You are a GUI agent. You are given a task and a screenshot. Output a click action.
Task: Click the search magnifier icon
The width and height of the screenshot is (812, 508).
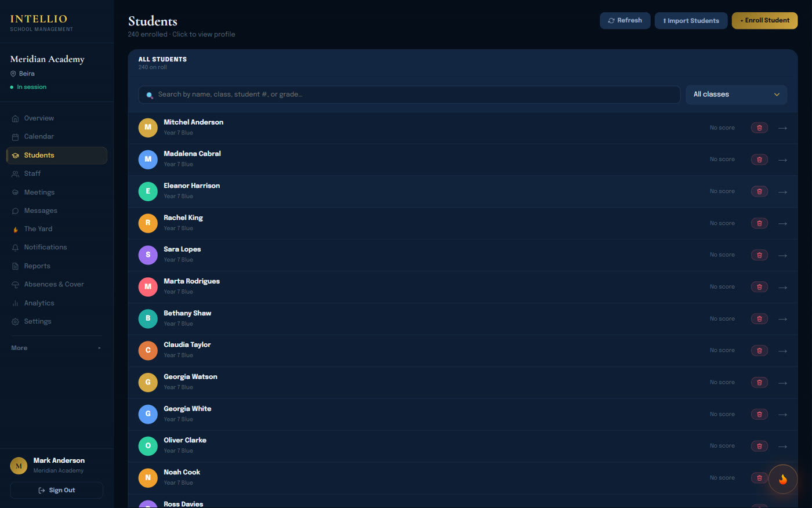click(150, 95)
